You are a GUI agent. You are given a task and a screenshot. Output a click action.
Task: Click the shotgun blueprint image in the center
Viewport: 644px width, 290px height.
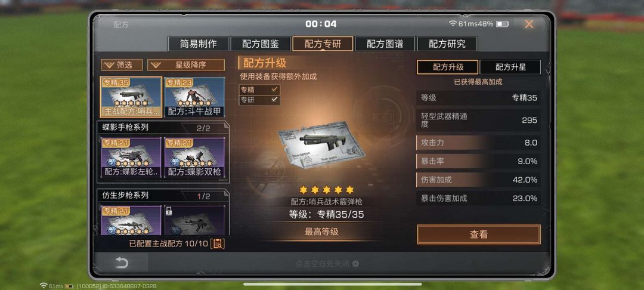321,146
